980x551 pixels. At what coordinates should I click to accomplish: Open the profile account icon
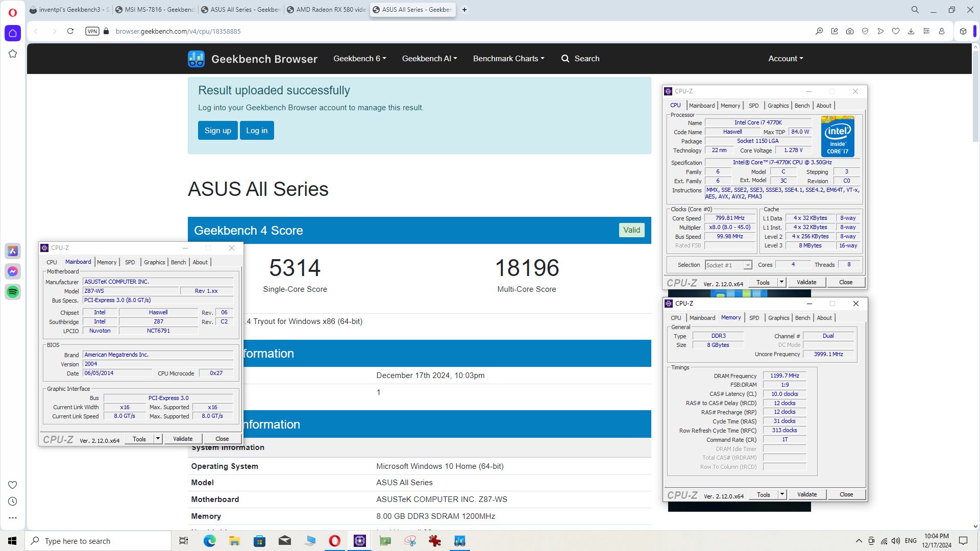point(942,31)
